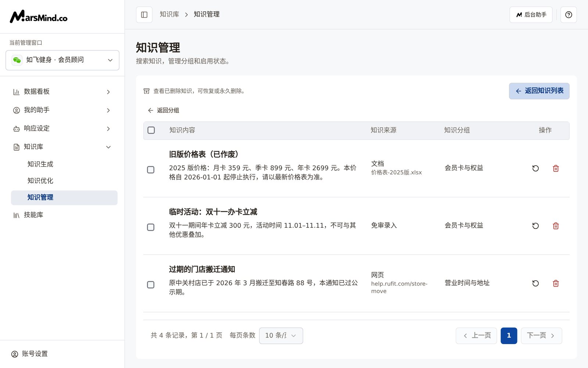Click the 免审录入 source cell

(384, 226)
